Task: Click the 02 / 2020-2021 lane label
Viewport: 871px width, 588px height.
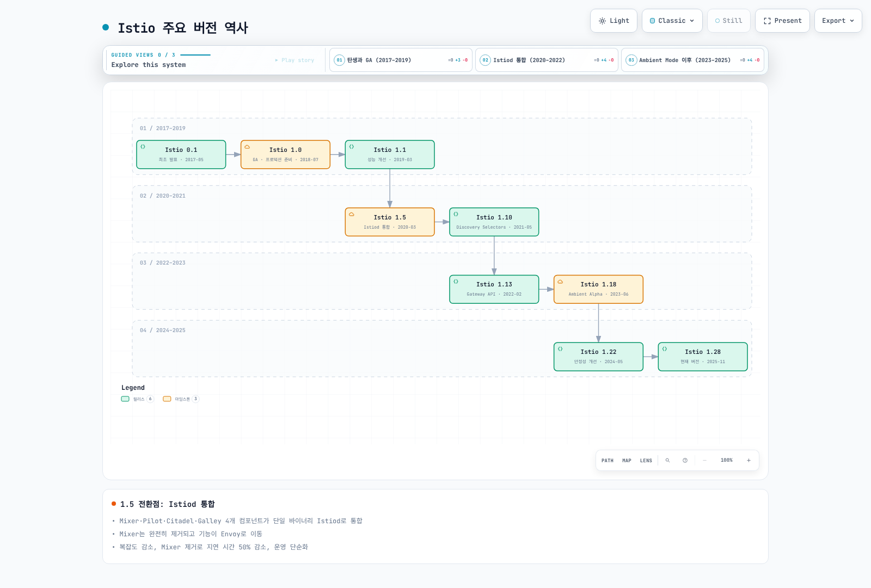Action: point(163,196)
